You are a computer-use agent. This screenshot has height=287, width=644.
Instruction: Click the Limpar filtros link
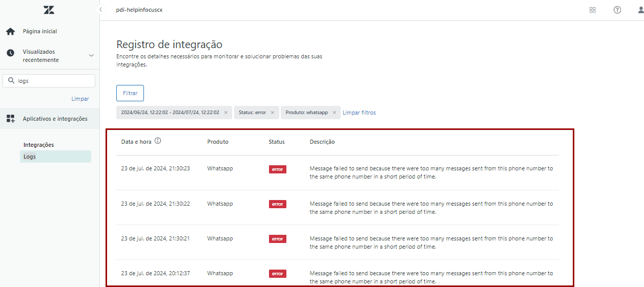click(359, 113)
